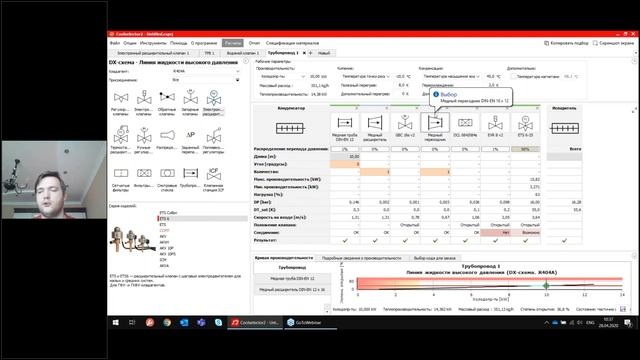Toggle the discharge temperature checkbox under Дополнительно
The width and height of the screenshot is (640, 360).
513,76
